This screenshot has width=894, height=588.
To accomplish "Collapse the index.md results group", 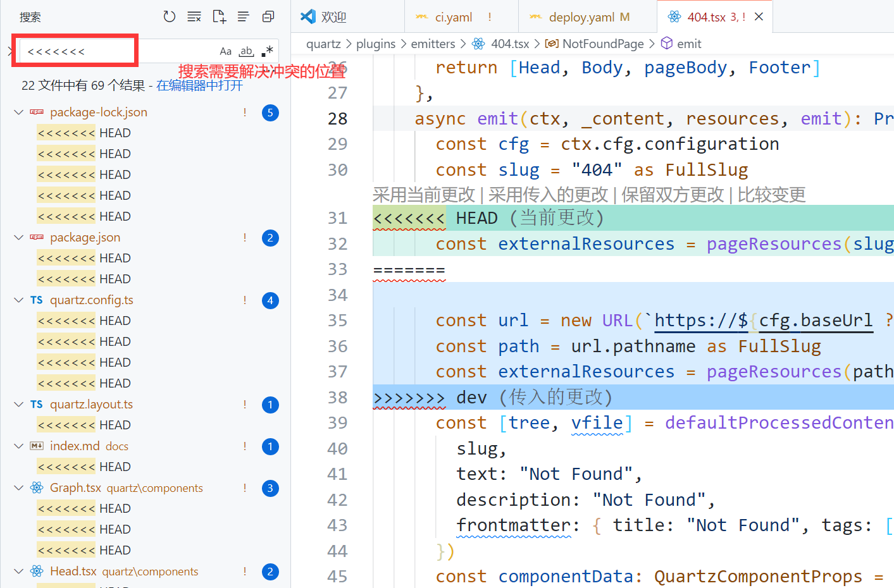I will tap(19, 446).
